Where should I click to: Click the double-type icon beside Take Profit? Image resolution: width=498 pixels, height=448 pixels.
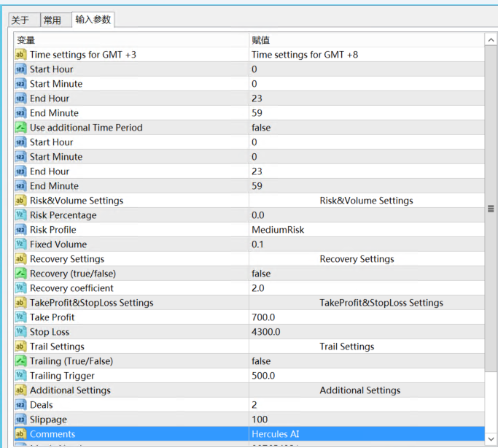click(20, 317)
